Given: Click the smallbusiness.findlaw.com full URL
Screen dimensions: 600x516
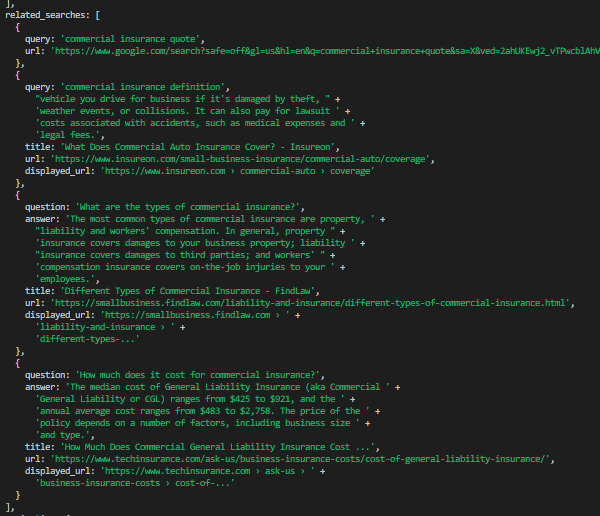Looking at the screenshot, I should point(310,303).
